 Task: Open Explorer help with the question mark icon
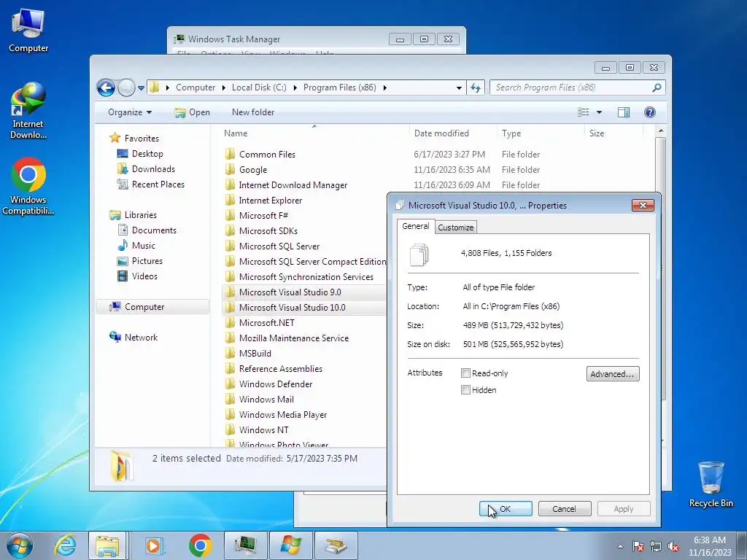[x=650, y=112]
